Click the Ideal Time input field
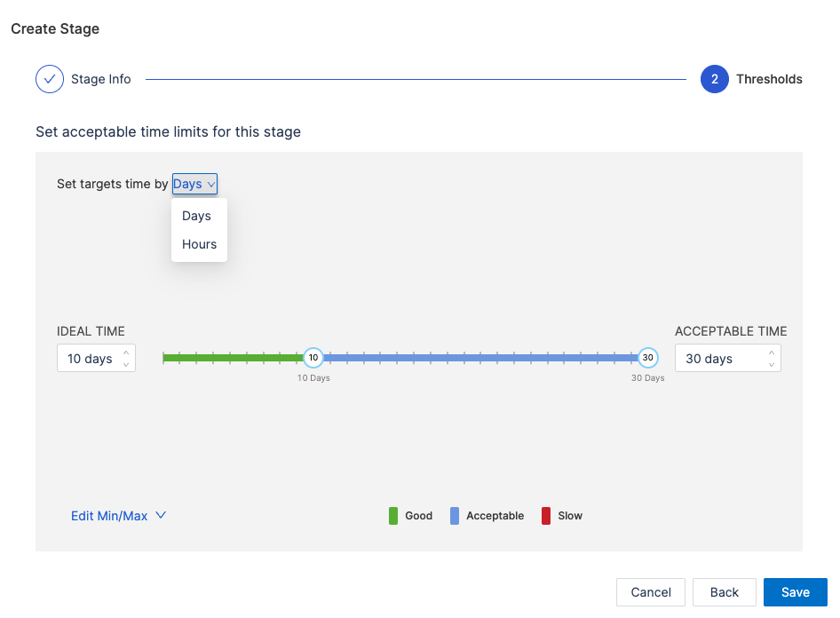Image resolution: width=840 pixels, height=618 pixels. pyautogui.click(x=90, y=359)
